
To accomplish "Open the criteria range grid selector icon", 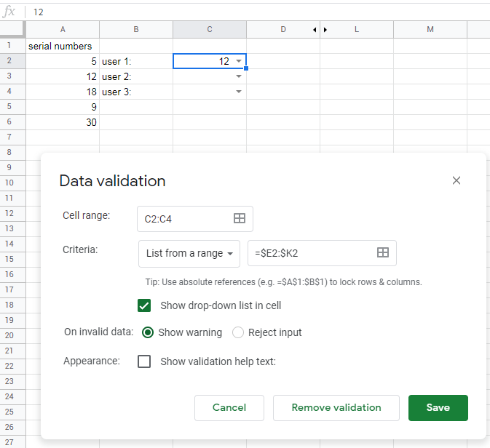I will point(383,252).
